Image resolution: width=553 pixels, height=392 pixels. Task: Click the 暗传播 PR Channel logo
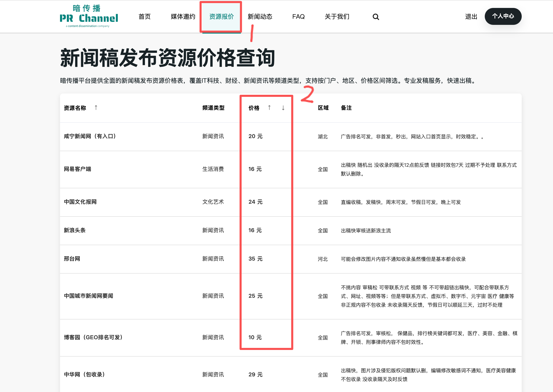[89, 16]
